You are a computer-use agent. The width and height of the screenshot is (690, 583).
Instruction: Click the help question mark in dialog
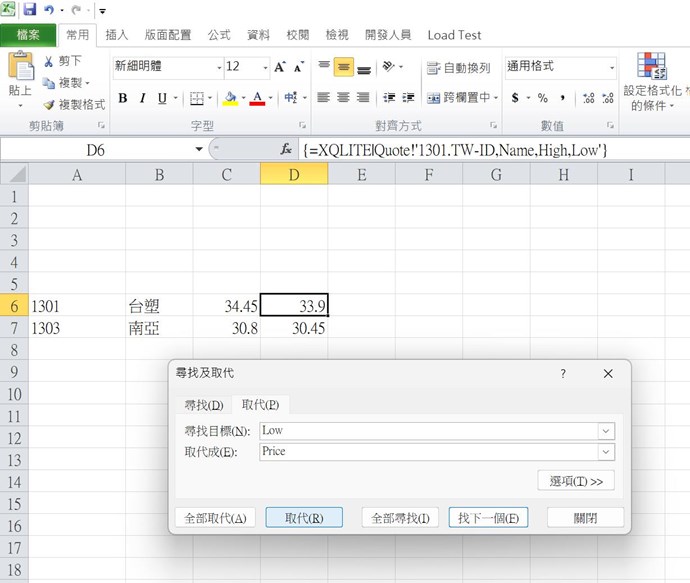(x=563, y=373)
